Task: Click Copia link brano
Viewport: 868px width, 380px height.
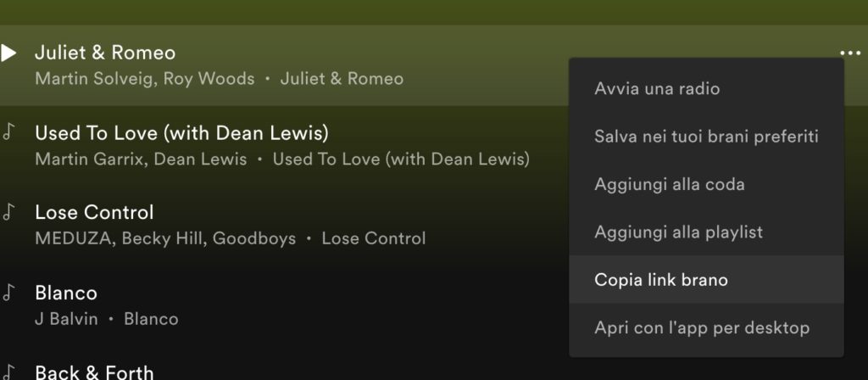Action: pos(661,279)
